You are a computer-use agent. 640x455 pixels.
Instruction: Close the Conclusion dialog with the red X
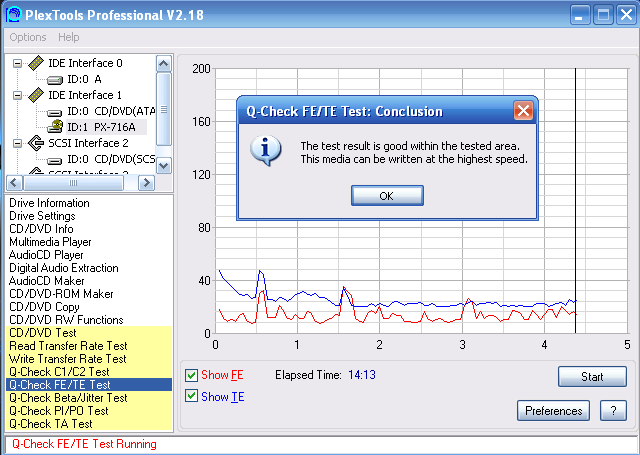523,111
